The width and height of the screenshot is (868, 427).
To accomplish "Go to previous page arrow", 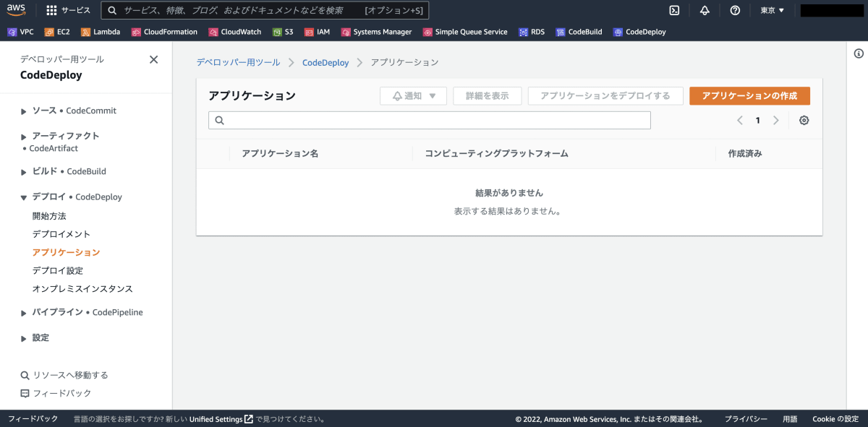I will (x=740, y=121).
